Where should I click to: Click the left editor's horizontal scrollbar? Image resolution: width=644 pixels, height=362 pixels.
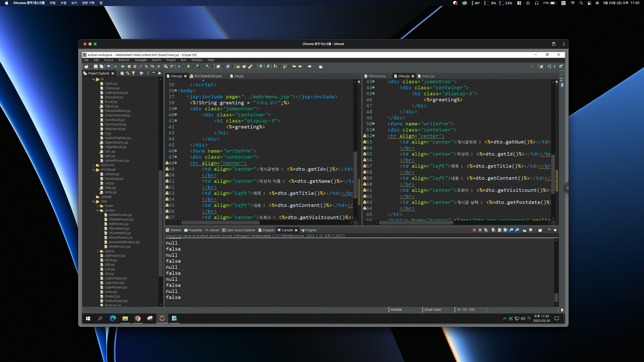pos(220,222)
